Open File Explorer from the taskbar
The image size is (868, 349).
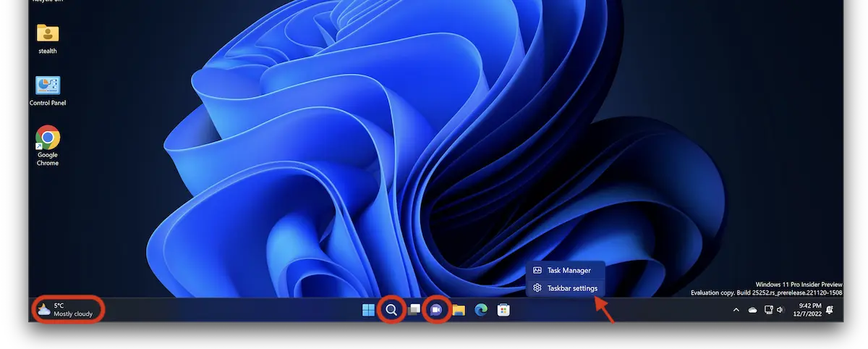point(459,310)
